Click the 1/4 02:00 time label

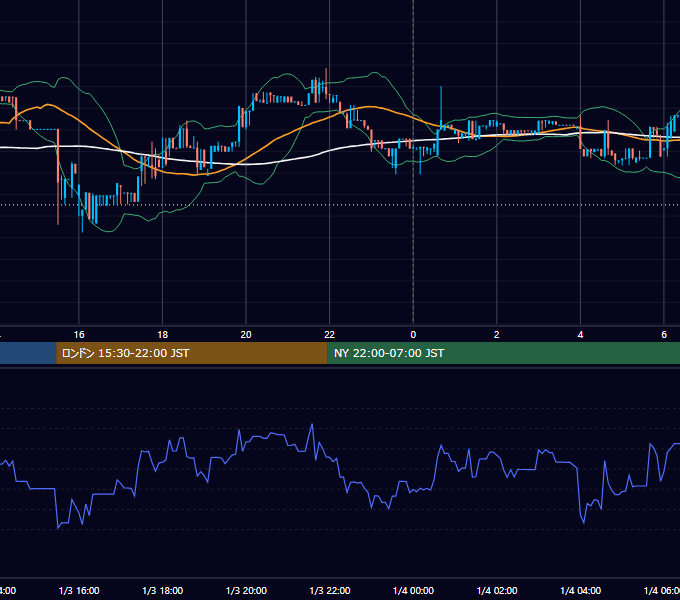tap(497, 590)
